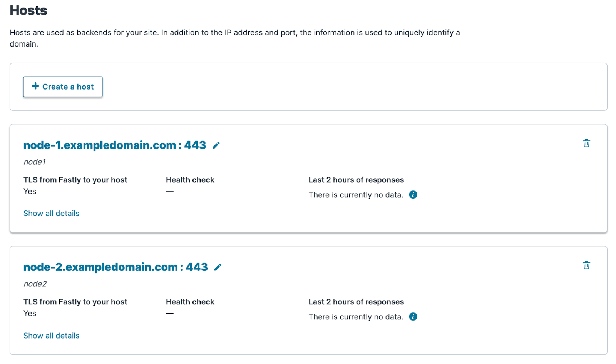
Task: Open the node-2.exampledomain.com : 443 host title
Action: click(x=115, y=267)
